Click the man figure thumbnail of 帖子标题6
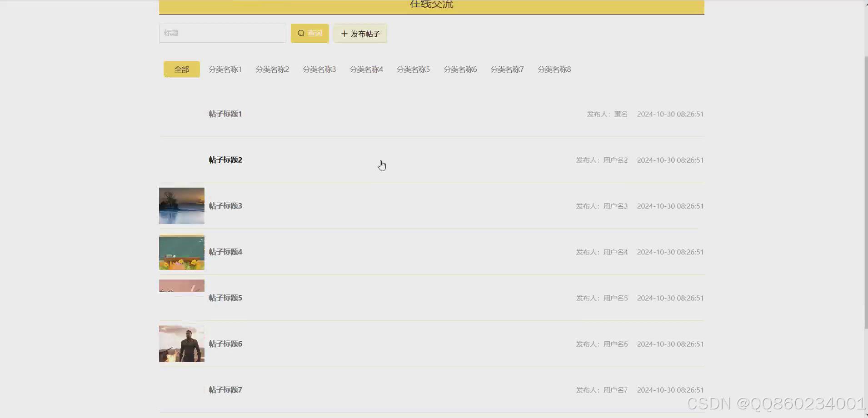 point(182,344)
